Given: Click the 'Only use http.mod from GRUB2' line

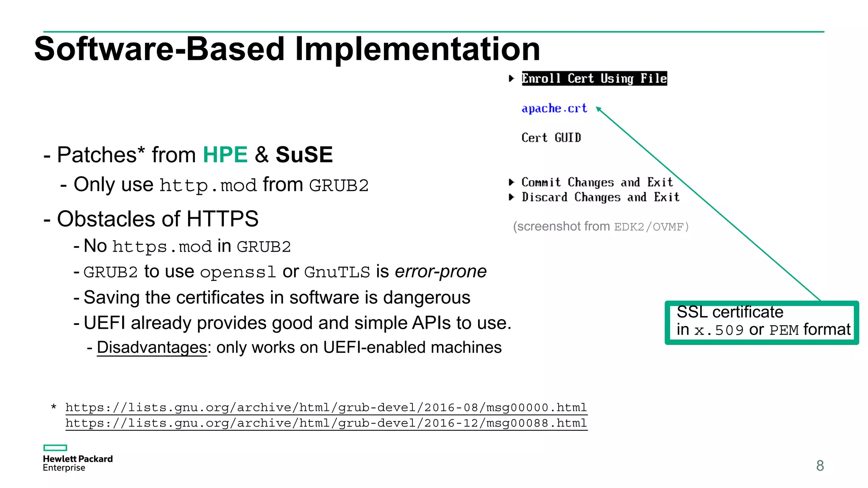Looking at the screenshot, I should coord(214,185).
